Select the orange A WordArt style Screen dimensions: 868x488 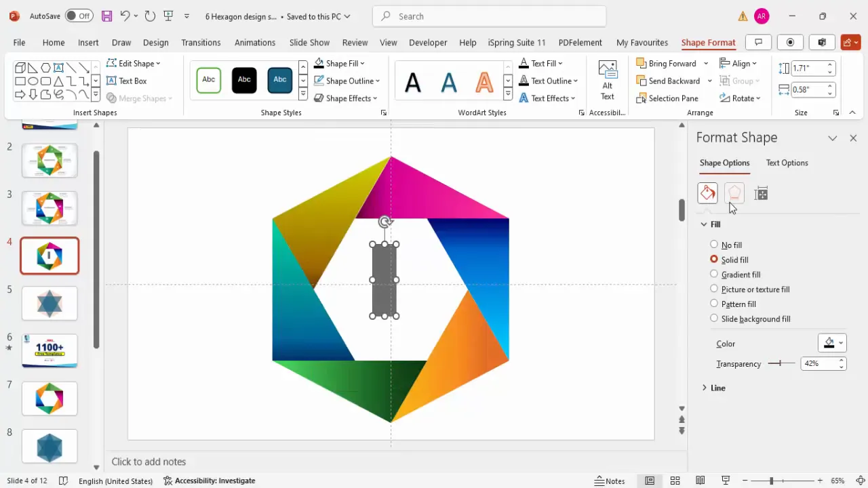[484, 83]
